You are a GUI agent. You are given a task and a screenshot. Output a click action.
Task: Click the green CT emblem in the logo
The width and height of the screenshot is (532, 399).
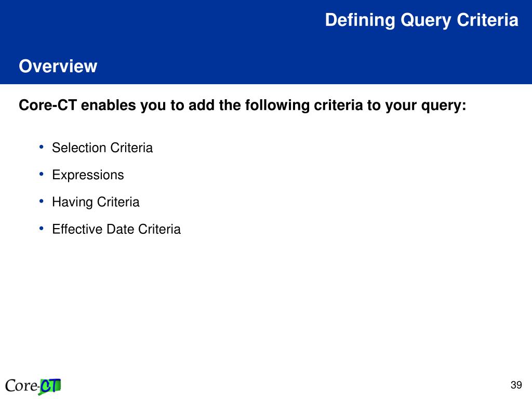click(50, 387)
